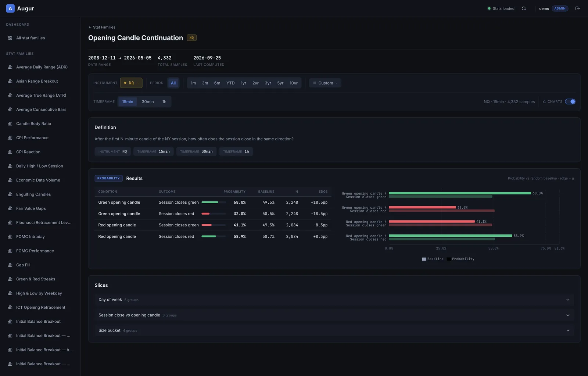Select the 10yr period button

(x=294, y=83)
